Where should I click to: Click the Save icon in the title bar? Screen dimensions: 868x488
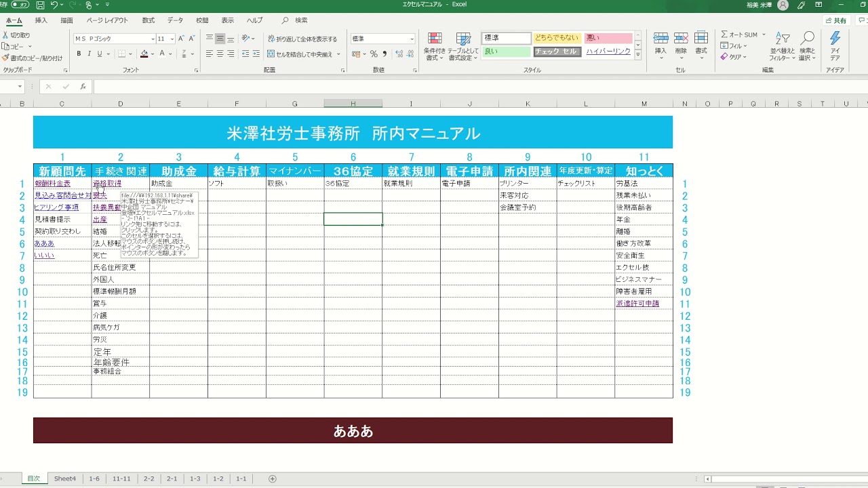click(40, 5)
